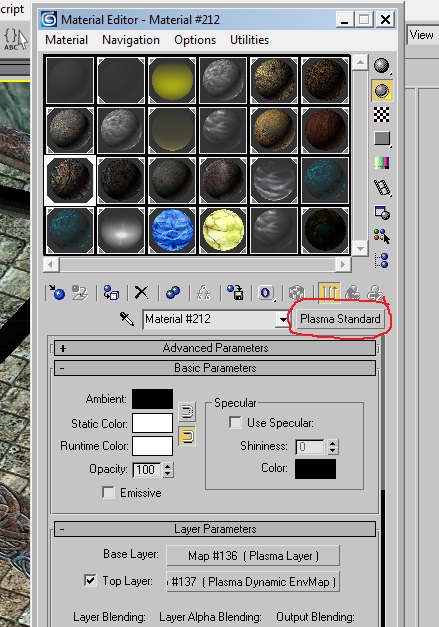Click the Get Material icon
The height and width of the screenshot is (627, 439).
[x=57, y=293]
